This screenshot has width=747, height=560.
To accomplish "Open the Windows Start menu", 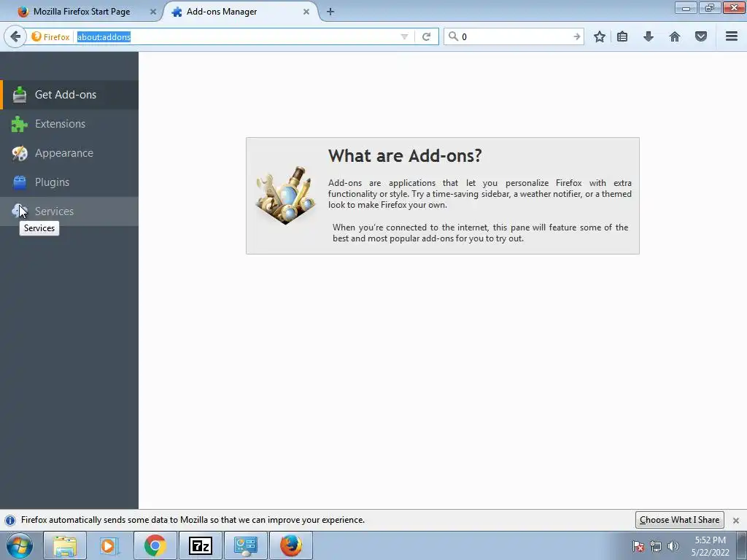I will coord(20,545).
